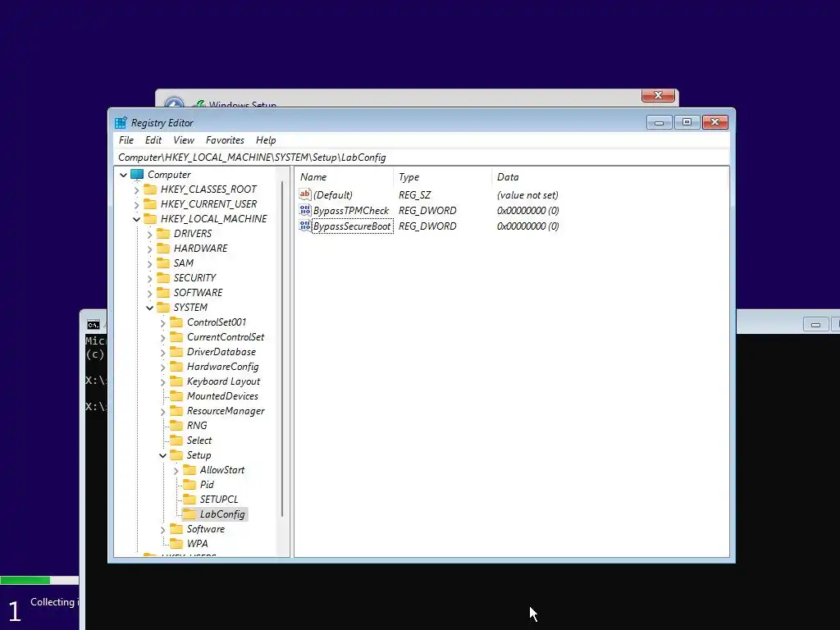
Task: Click the SOFTWARE hive folder icon
Action: (x=163, y=293)
